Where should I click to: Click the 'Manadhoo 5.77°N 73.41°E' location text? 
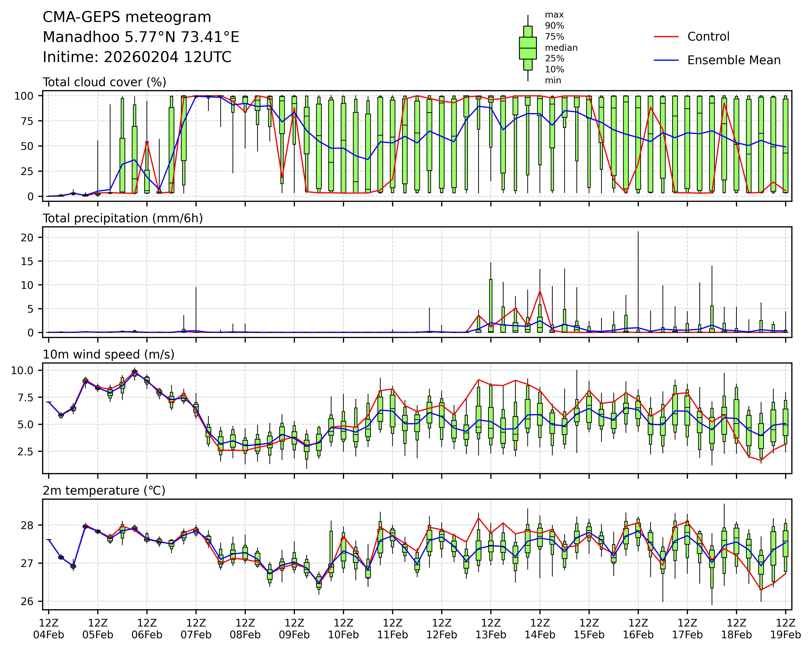coord(141,37)
